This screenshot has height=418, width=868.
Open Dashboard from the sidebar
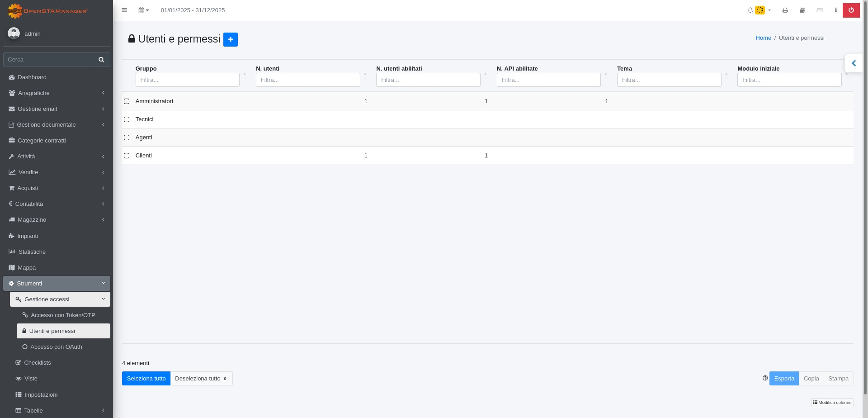32,77
